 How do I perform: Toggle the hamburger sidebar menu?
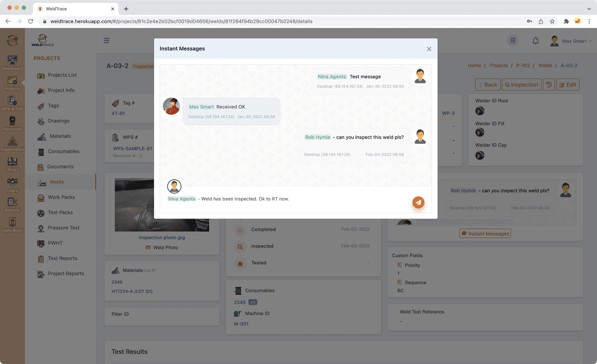pyautogui.click(x=107, y=41)
